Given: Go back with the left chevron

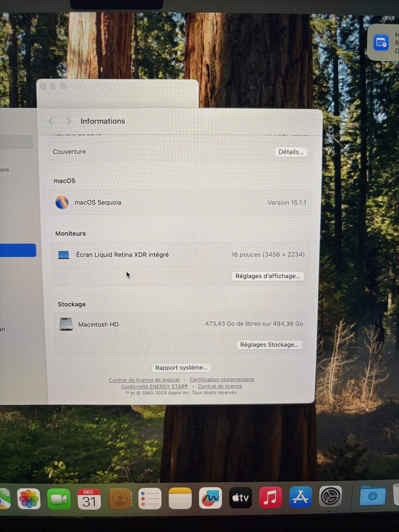Looking at the screenshot, I should tap(51, 121).
